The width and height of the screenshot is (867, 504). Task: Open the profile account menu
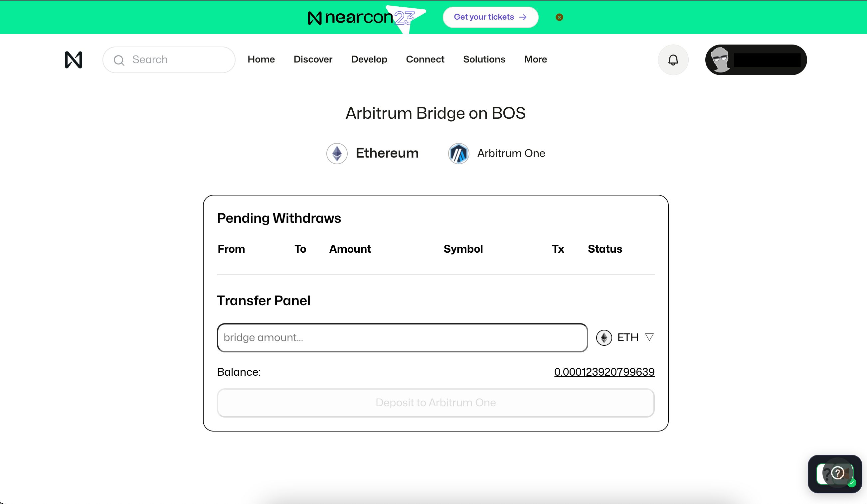756,60
